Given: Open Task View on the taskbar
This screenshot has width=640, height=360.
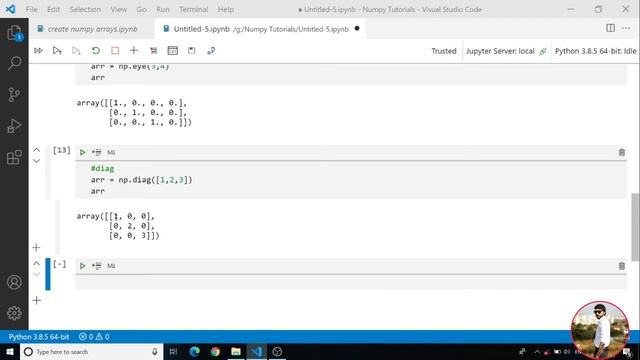Looking at the screenshot, I should [x=173, y=351].
